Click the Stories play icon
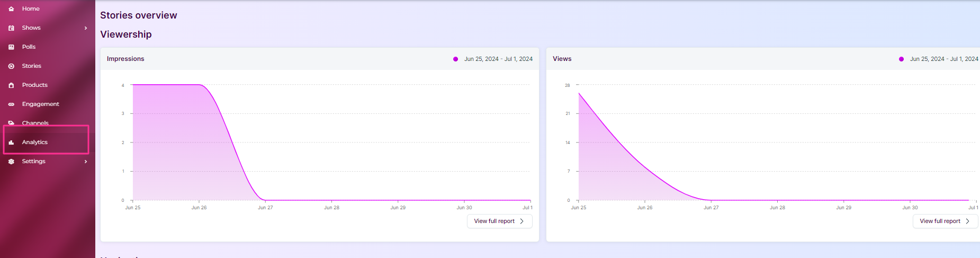The height and width of the screenshot is (258, 980). click(11, 66)
